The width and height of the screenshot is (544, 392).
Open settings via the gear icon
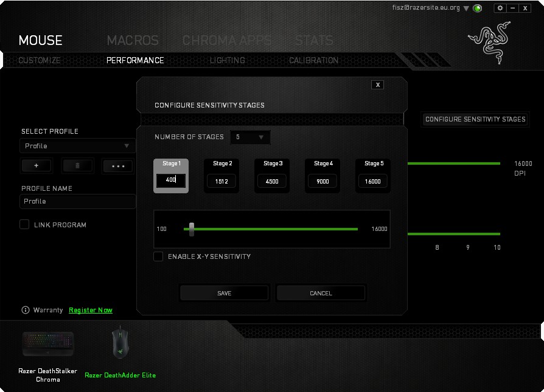[500, 8]
